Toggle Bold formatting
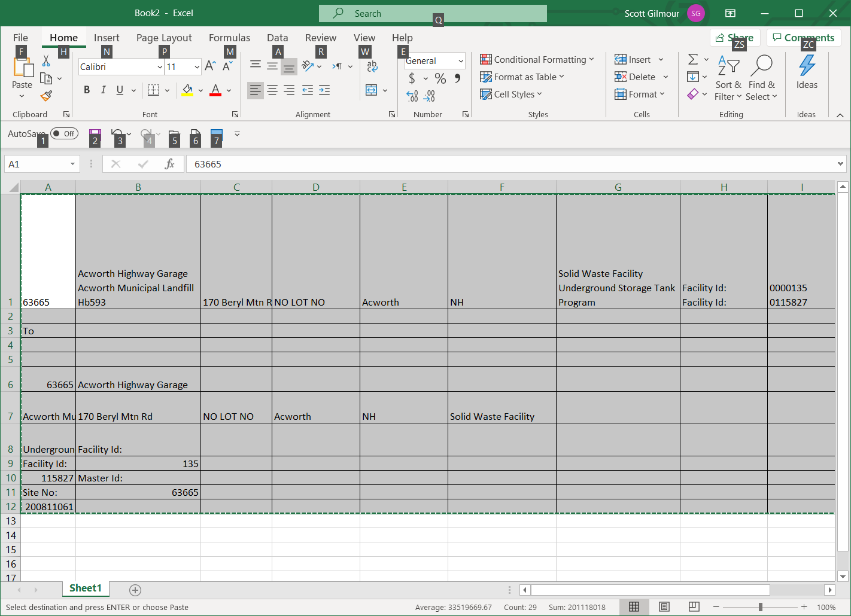Screen dimensions: 851x616 click(87, 90)
